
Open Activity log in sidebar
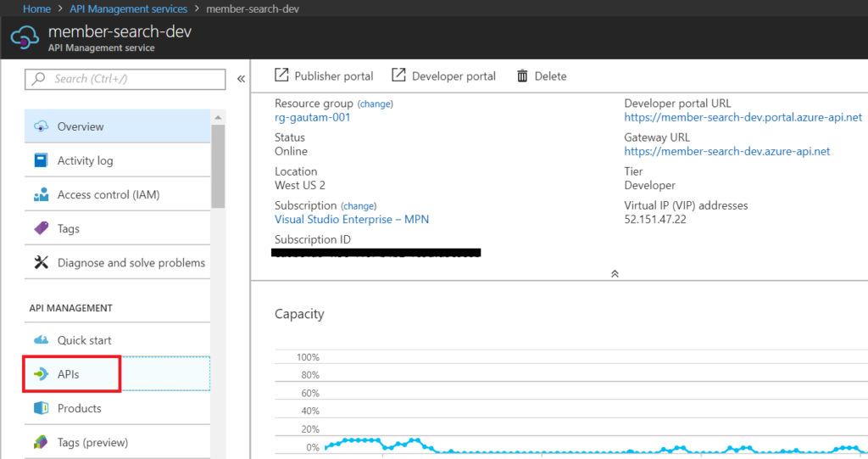coord(117,160)
